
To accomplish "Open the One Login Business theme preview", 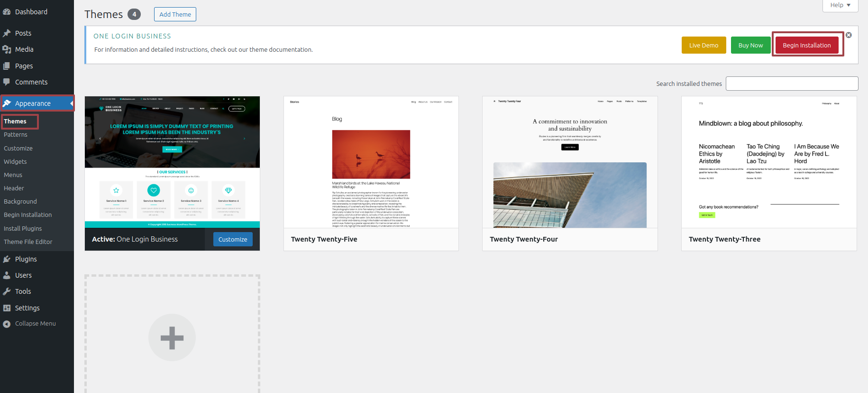I will pos(172,162).
